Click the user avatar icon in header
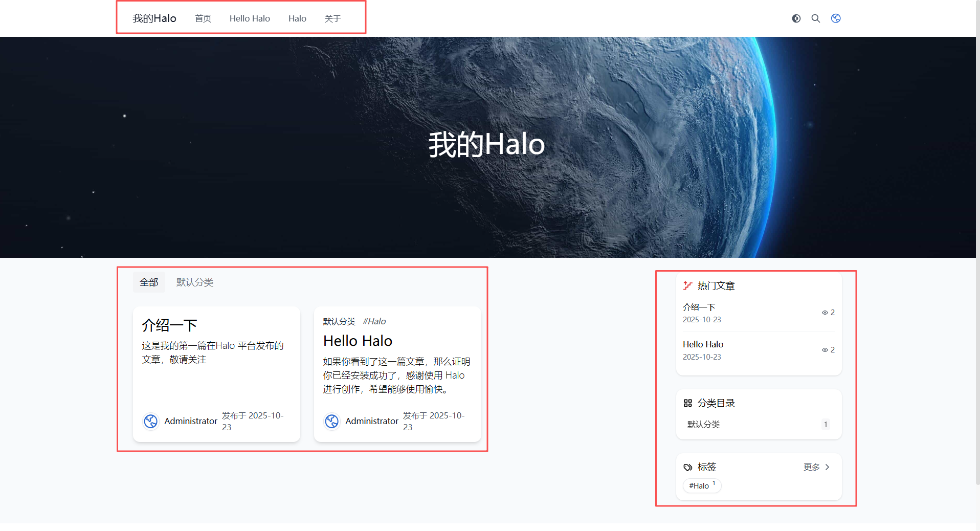Screen dimensions: 980x531 836,18
